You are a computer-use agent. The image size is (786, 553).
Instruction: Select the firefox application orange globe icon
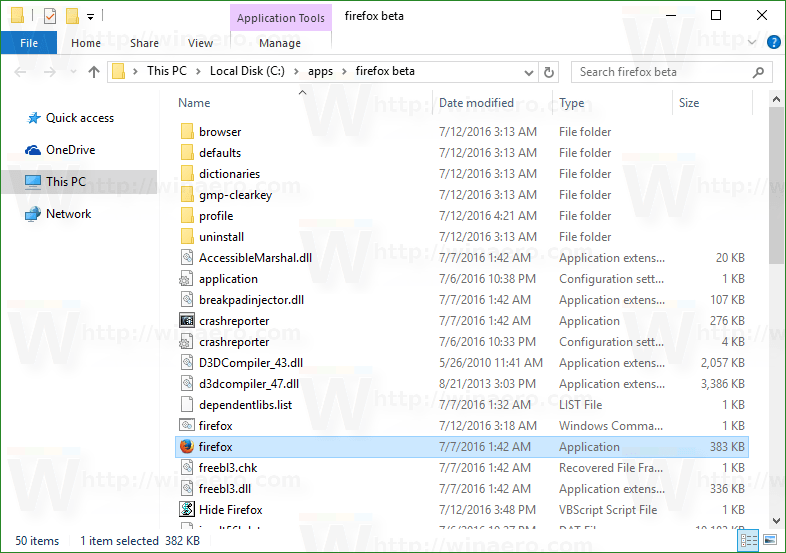coord(187,446)
